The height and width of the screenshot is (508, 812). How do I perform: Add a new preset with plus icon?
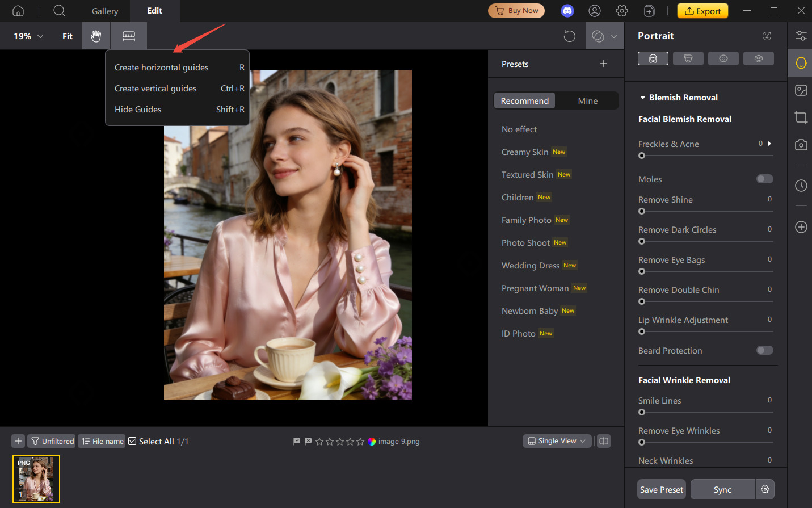[604, 64]
